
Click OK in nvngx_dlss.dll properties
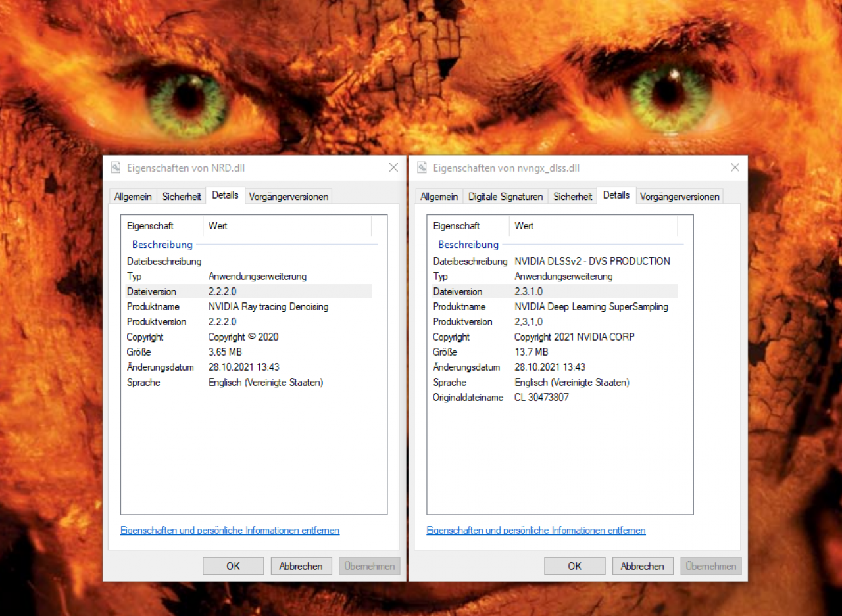coord(575,566)
